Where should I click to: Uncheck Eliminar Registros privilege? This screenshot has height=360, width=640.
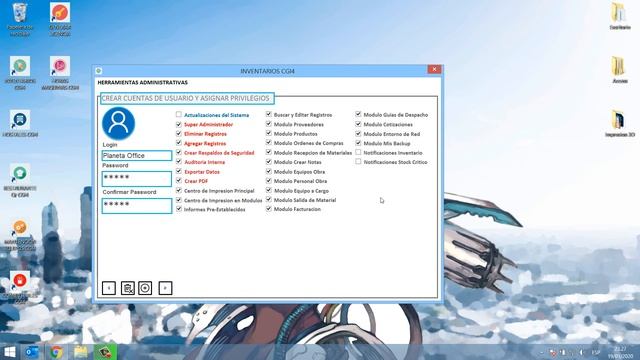tap(179, 133)
